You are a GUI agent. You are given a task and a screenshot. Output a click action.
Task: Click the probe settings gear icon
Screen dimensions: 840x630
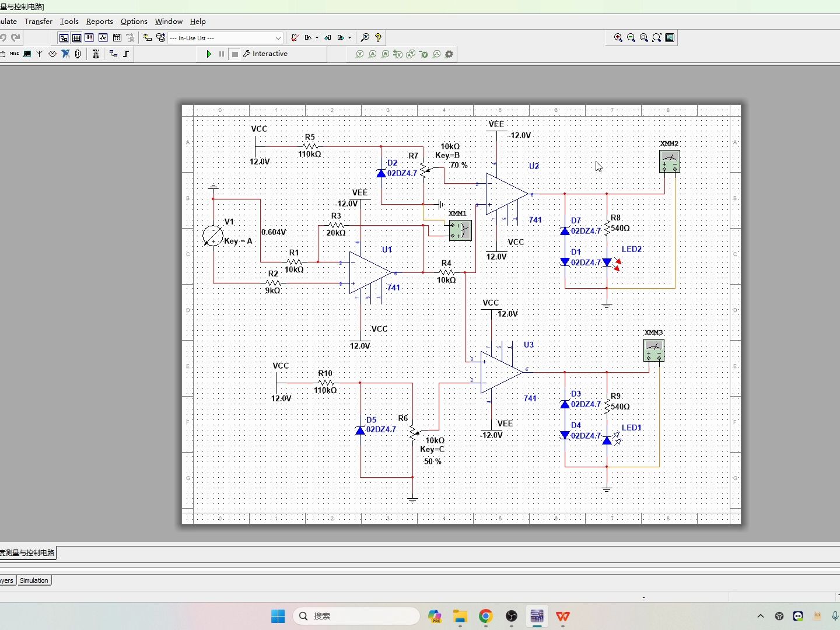click(x=449, y=54)
